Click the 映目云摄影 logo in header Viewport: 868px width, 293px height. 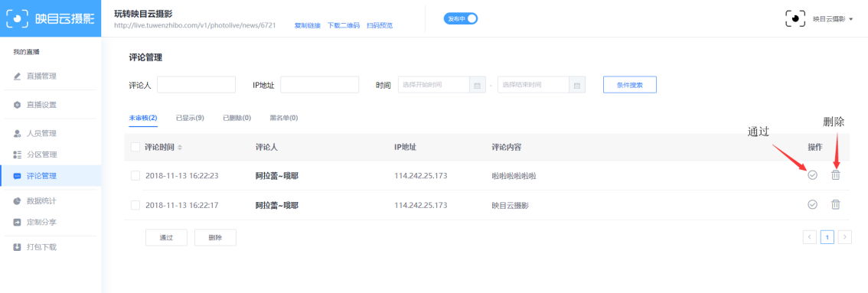(x=51, y=18)
